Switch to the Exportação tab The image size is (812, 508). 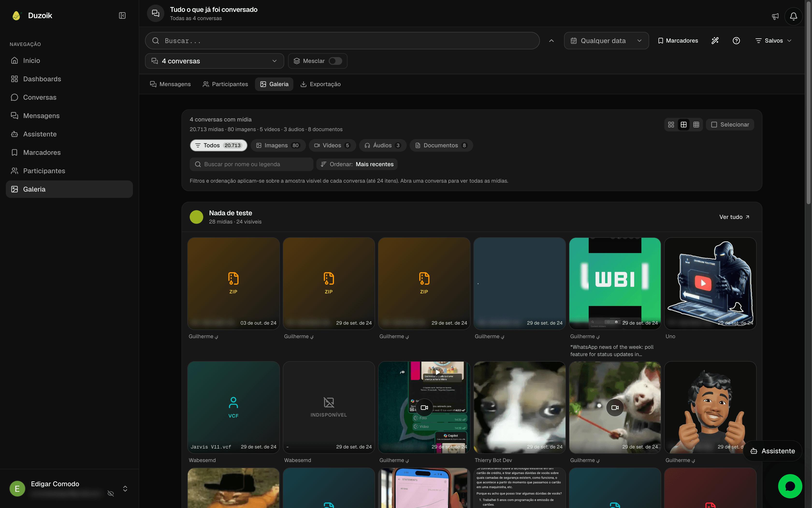320,84
